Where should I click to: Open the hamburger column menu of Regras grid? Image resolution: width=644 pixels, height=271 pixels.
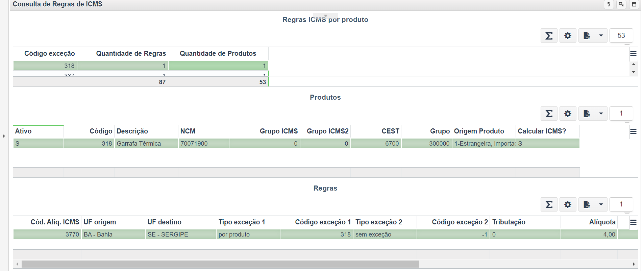pos(634,222)
